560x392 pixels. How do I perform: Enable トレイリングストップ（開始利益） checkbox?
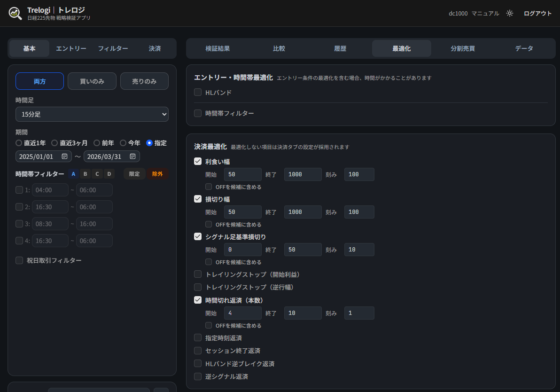tap(198, 274)
